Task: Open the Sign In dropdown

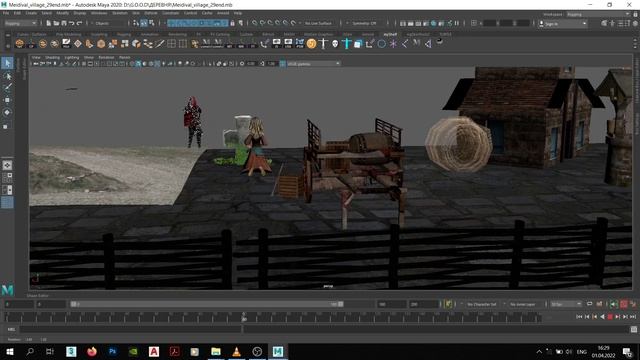Action: [x=562, y=24]
